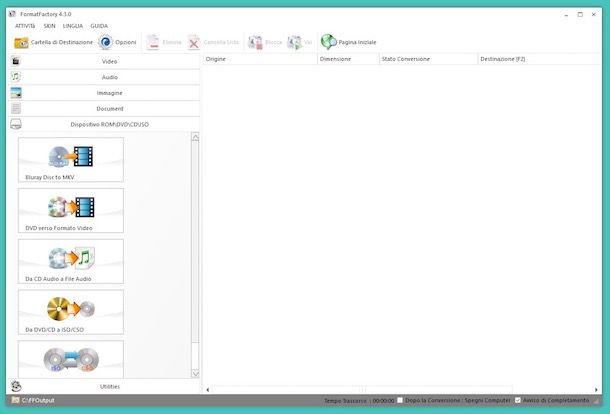This screenshot has height=414, width=610.
Task: Select the ISO to CSO conversion tile
Action: (x=71, y=359)
